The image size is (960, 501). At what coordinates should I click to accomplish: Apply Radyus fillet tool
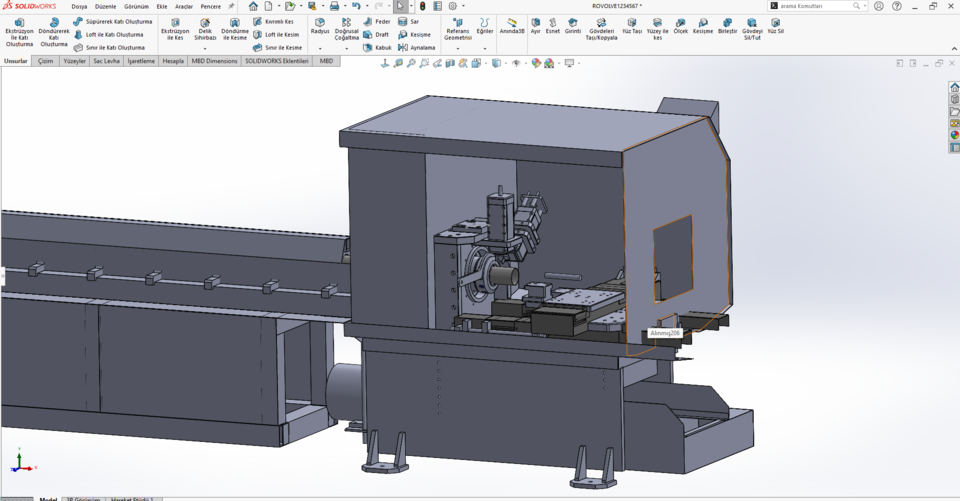(x=320, y=26)
